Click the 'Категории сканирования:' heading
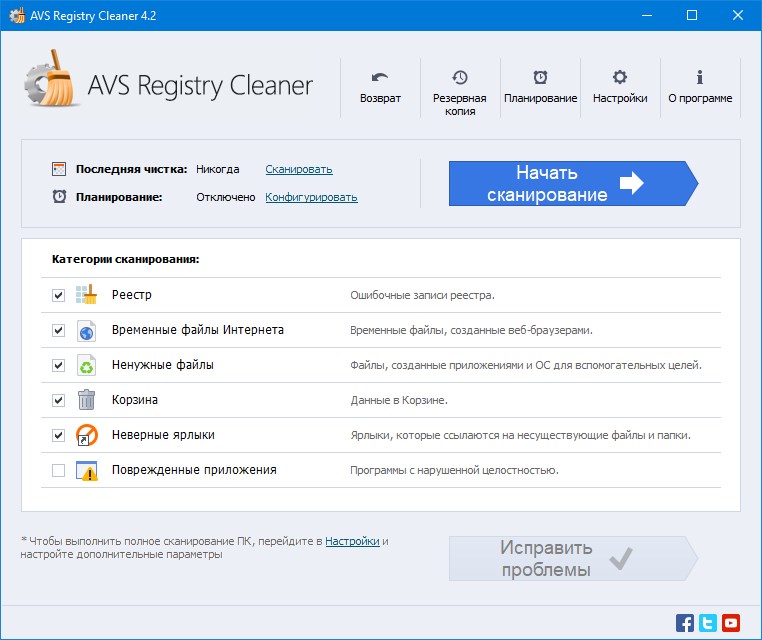The image size is (762, 640). (x=125, y=259)
